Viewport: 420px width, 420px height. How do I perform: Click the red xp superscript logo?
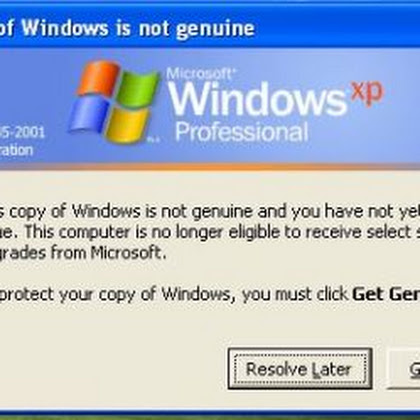(x=367, y=91)
